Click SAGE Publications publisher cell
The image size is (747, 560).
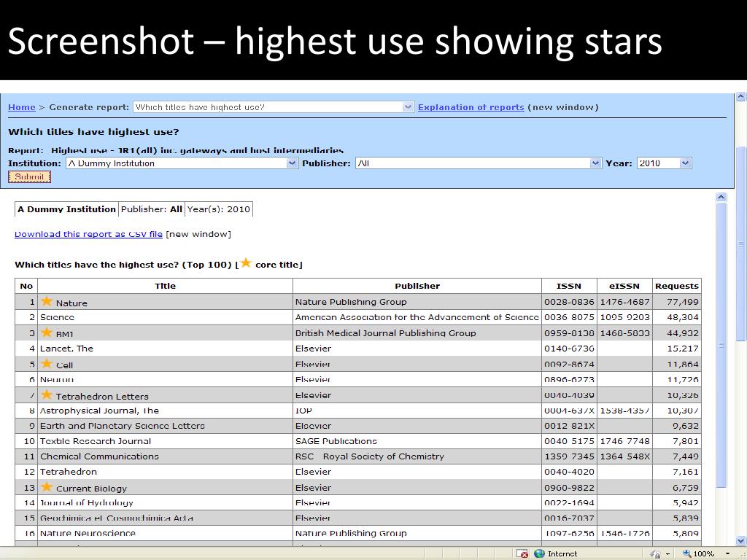417,441
